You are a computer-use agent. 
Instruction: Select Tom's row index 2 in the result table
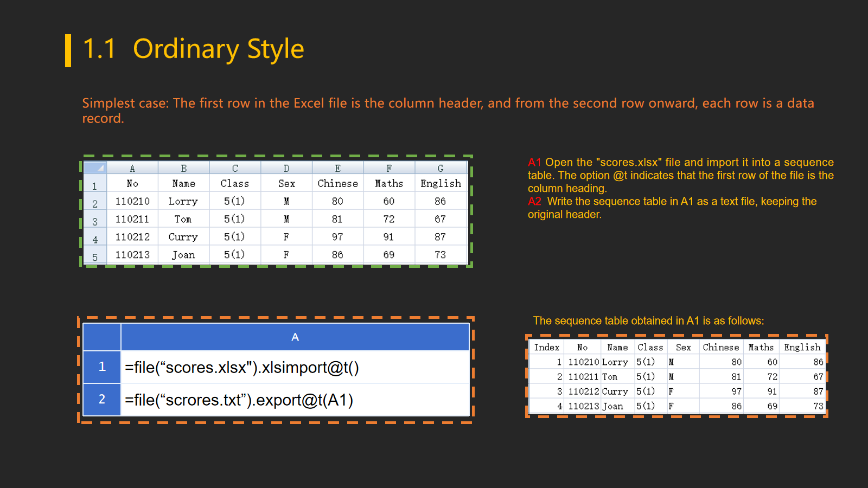(x=559, y=377)
